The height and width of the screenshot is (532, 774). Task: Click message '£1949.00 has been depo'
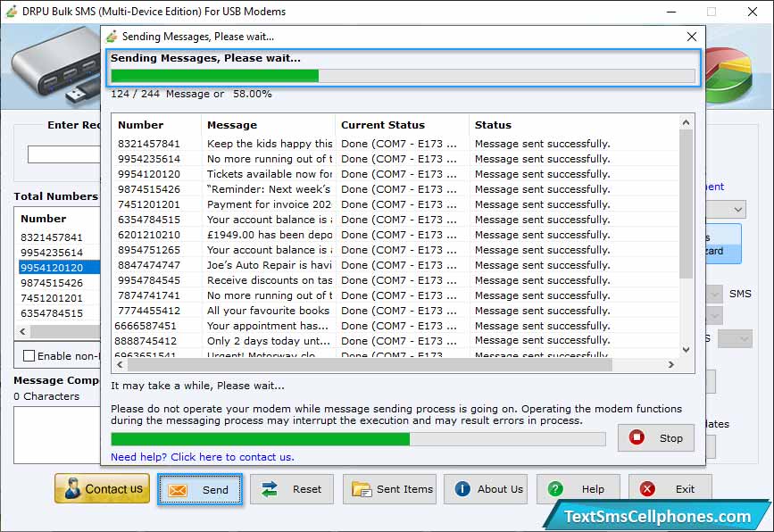[270, 235]
